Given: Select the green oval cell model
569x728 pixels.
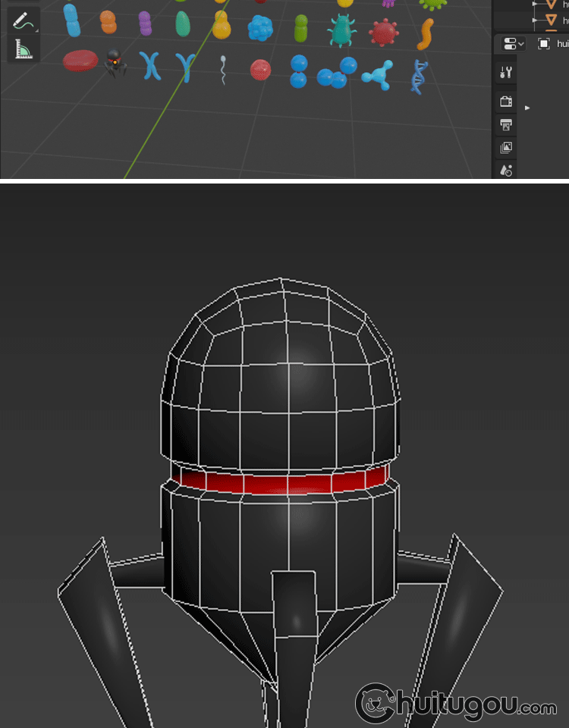Looking at the screenshot, I should pyautogui.click(x=183, y=24).
